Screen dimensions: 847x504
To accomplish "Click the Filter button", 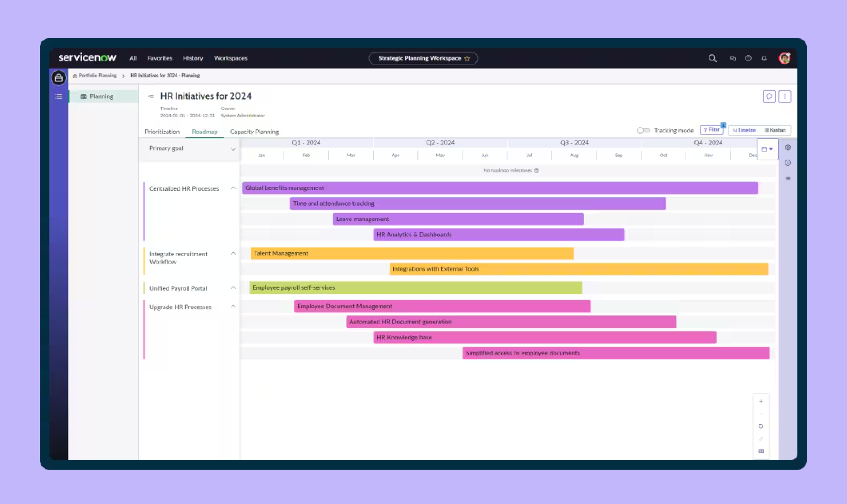I will [711, 130].
